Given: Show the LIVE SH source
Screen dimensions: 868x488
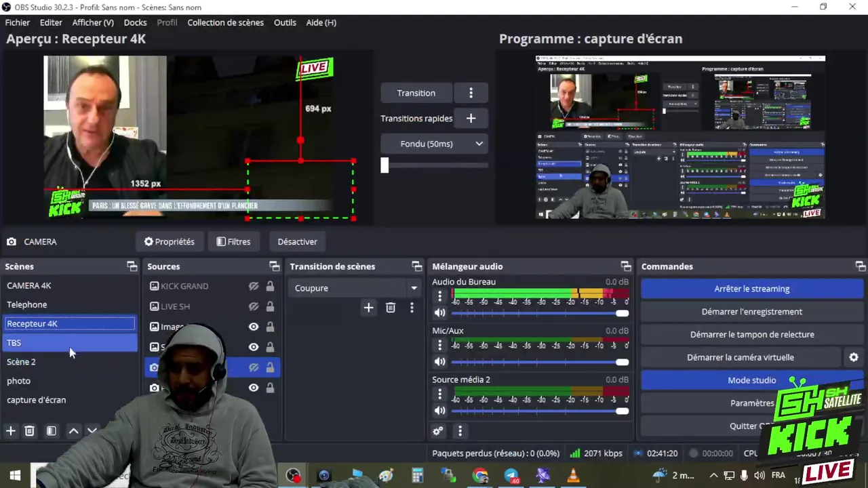Looking at the screenshot, I should [x=254, y=306].
